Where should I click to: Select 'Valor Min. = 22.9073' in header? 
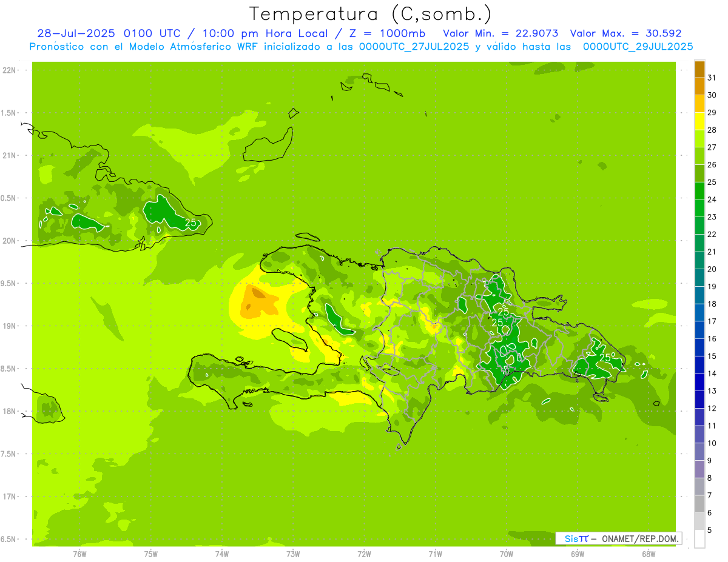coord(501,33)
